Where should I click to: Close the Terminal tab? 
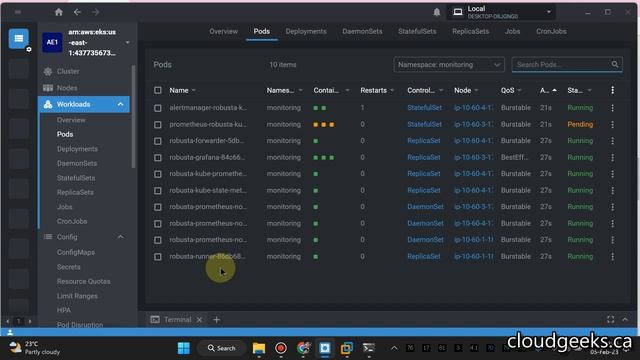[199, 320]
